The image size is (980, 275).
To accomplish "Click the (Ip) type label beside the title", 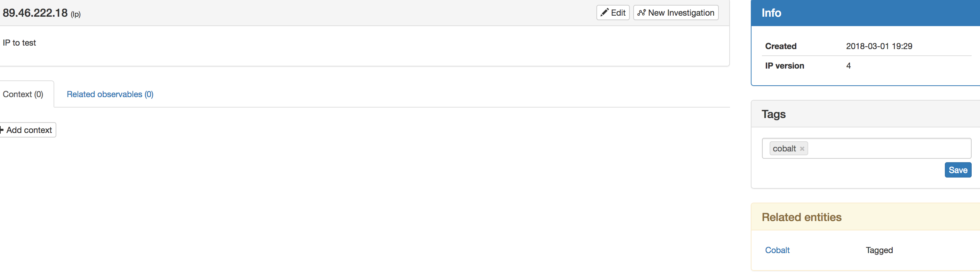I will tap(75, 14).
